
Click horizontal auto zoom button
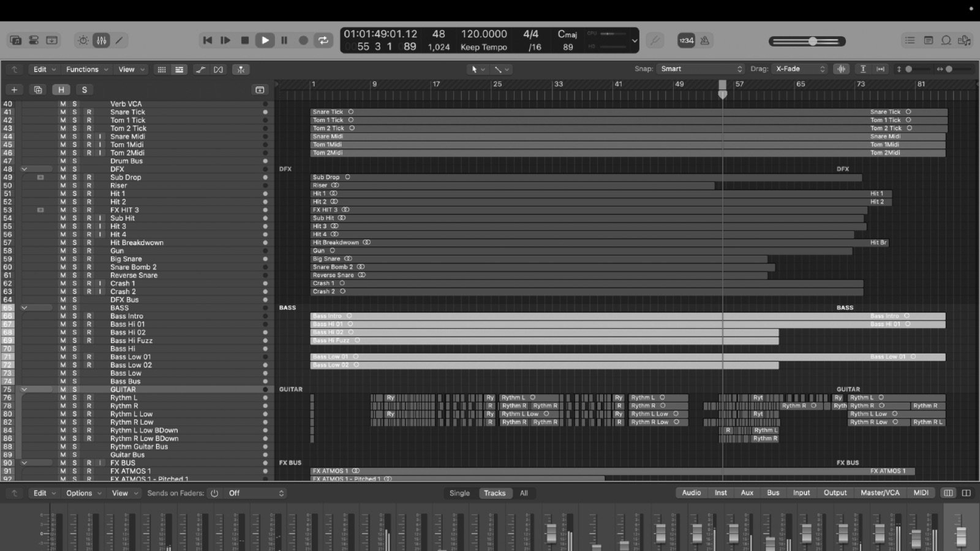[881, 69]
